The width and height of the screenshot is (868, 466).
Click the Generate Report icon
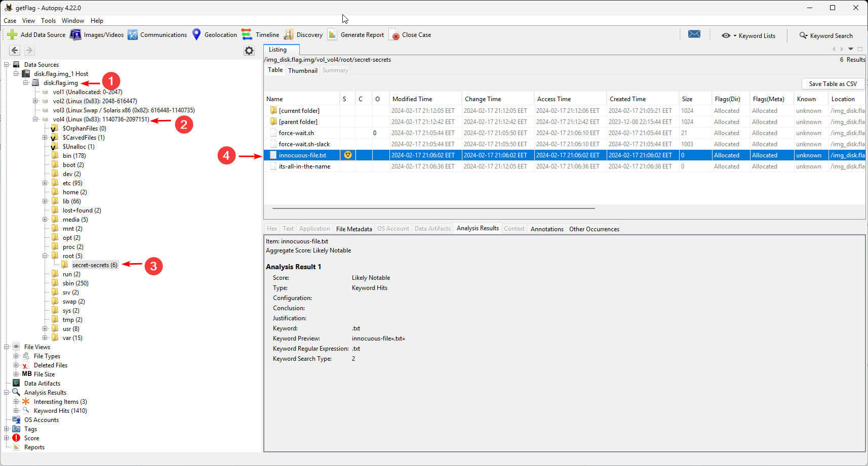pyautogui.click(x=332, y=35)
